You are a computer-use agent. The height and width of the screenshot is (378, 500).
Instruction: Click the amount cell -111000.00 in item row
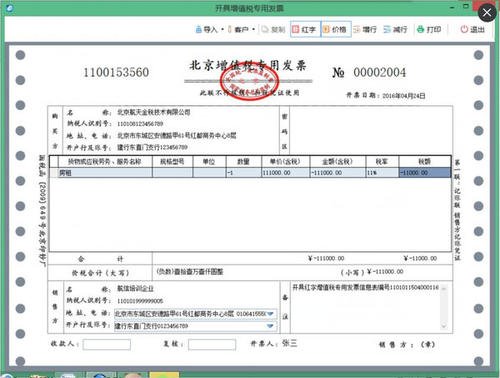point(338,173)
